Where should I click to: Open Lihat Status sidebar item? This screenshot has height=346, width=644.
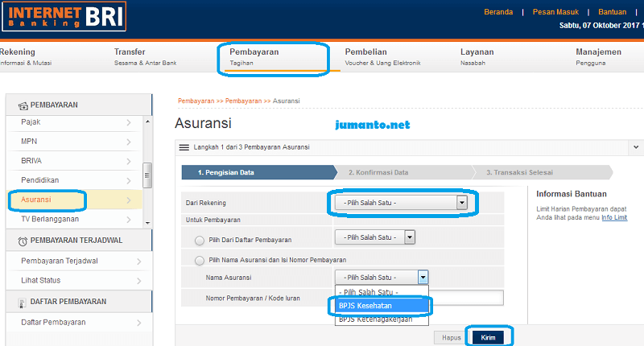click(78, 280)
